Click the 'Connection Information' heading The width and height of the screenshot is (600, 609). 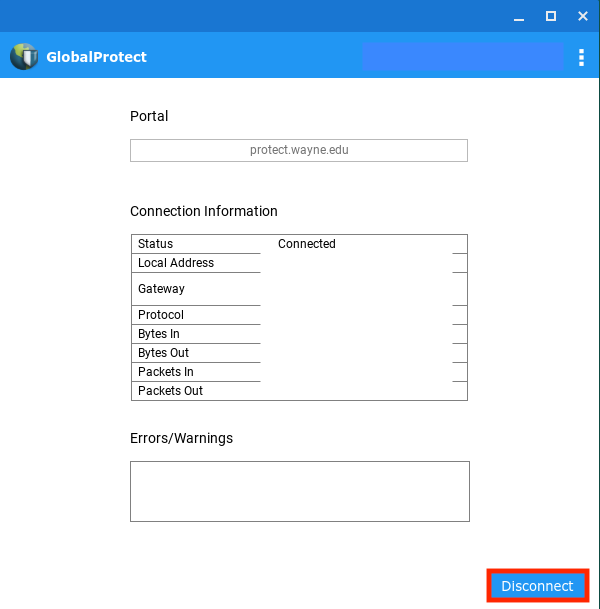pyautogui.click(x=204, y=211)
